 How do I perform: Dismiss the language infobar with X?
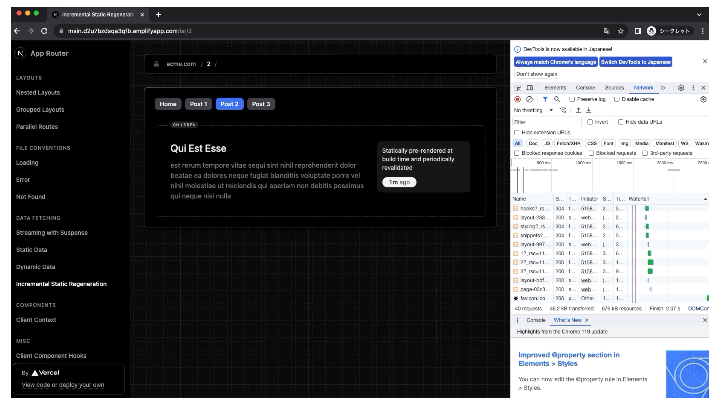[705, 61]
